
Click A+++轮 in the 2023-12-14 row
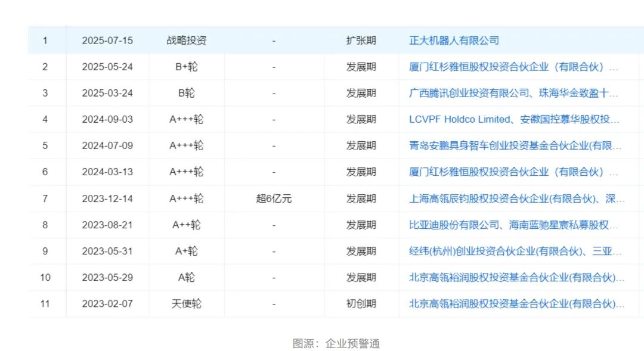click(187, 198)
